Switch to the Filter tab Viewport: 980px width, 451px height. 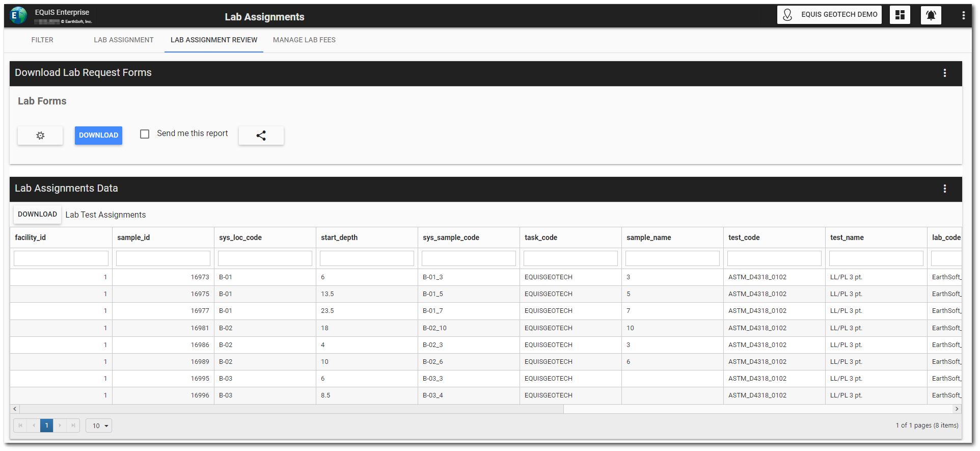tap(42, 40)
